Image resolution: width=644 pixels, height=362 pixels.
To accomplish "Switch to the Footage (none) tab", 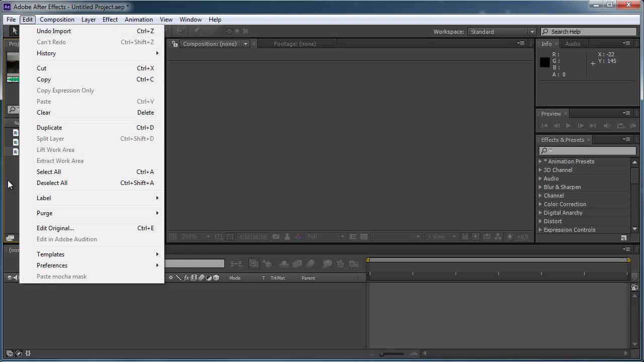I will [295, 44].
